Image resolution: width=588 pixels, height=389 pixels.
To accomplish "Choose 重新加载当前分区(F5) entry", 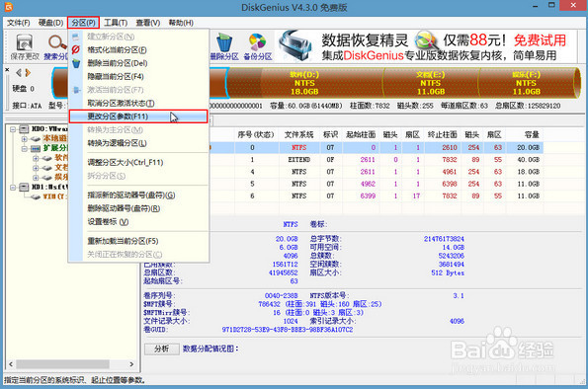I will coord(138,241).
